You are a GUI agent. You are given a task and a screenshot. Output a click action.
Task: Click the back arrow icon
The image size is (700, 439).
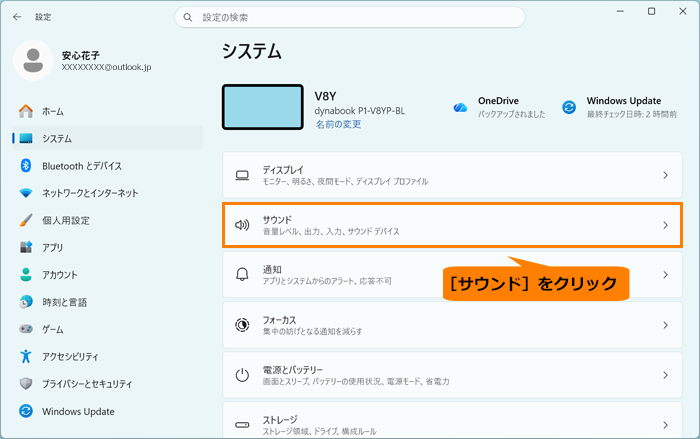click(17, 17)
